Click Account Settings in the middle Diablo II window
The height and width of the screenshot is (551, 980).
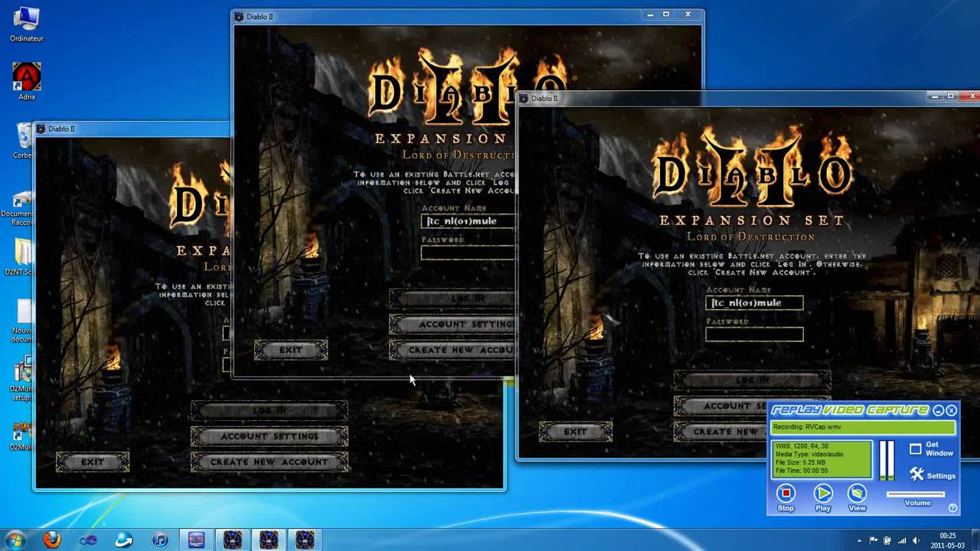[x=452, y=324]
